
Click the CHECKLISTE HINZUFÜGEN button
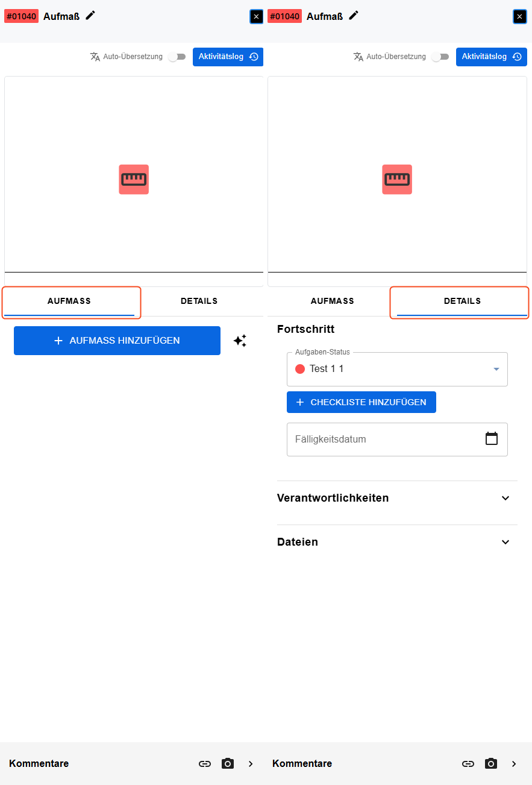(361, 402)
